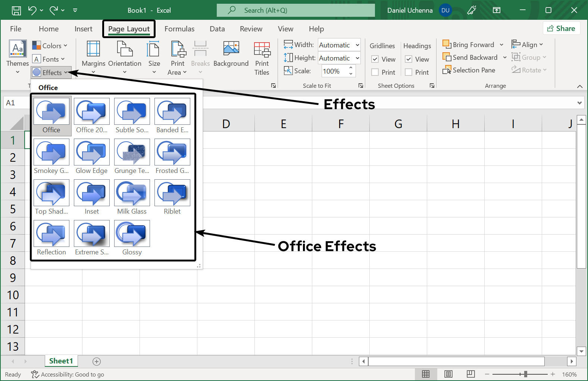Select the Top Shadow effect

pos(51,198)
